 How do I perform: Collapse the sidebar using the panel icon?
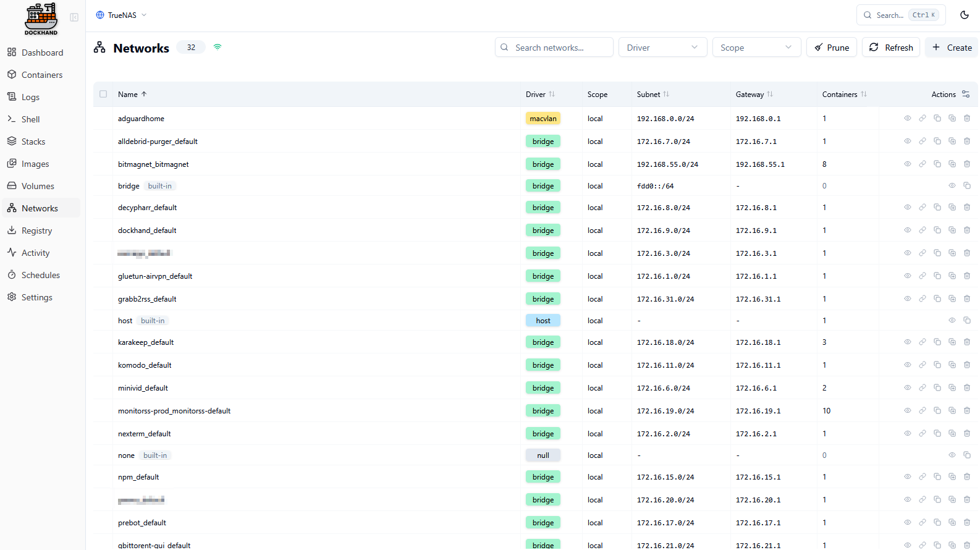(x=74, y=17)
